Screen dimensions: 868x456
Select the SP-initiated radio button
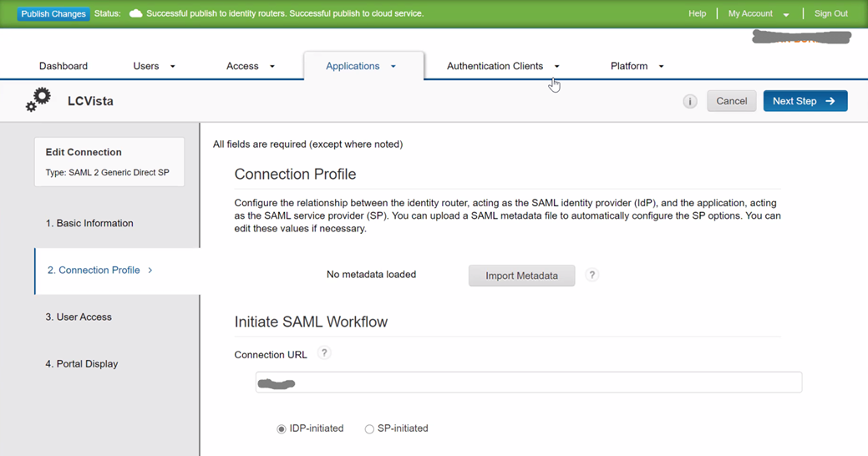pyautogui.click(x=369, y=429)
